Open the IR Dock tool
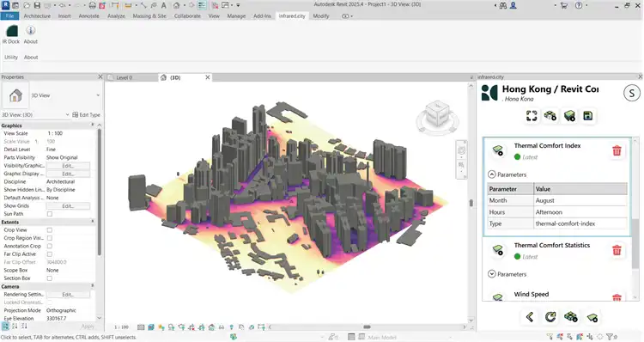The image size is (644, 342). pyautogui.click(x=11, y=34)
